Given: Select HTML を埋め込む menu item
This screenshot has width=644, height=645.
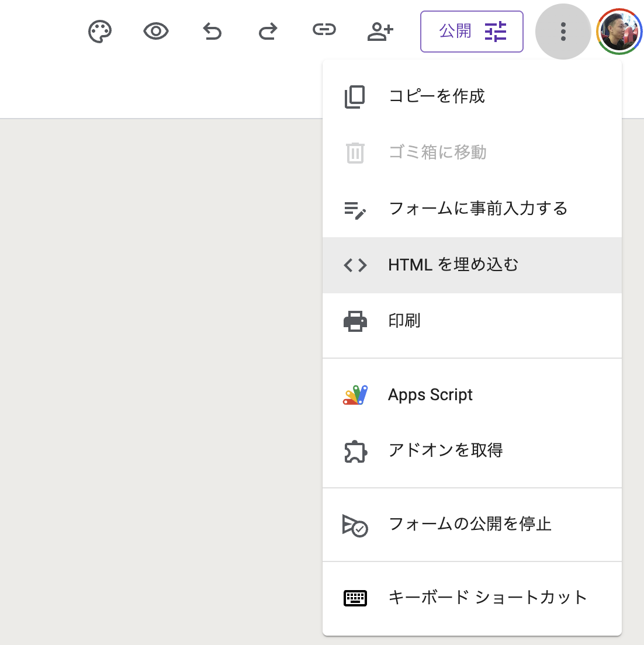Looking at the screenshot, I should tap(472, 265).
